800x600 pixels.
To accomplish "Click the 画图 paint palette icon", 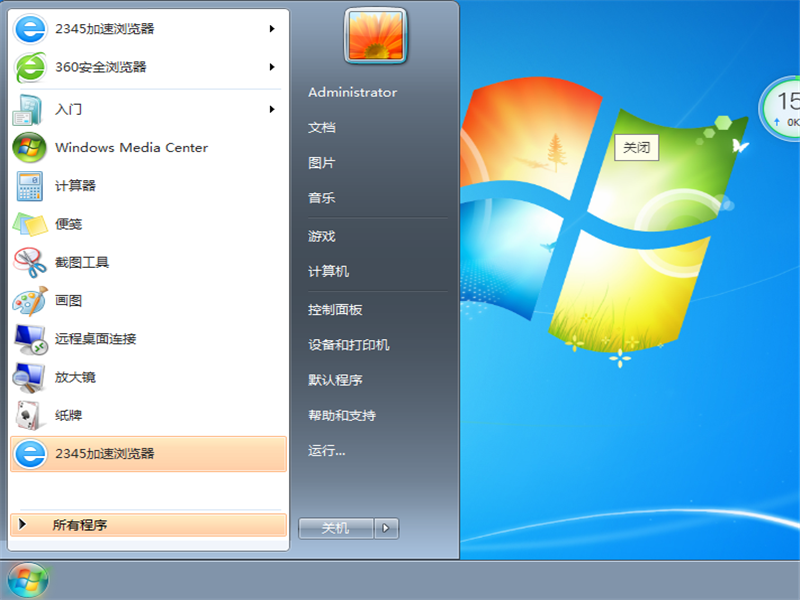I will [30, 301].
